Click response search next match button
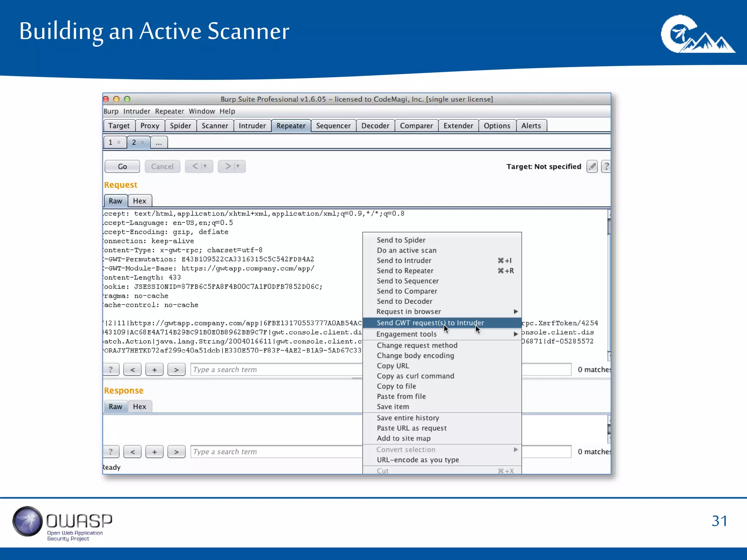This screenshot has height=560, width=747. [x=177, y=452]
